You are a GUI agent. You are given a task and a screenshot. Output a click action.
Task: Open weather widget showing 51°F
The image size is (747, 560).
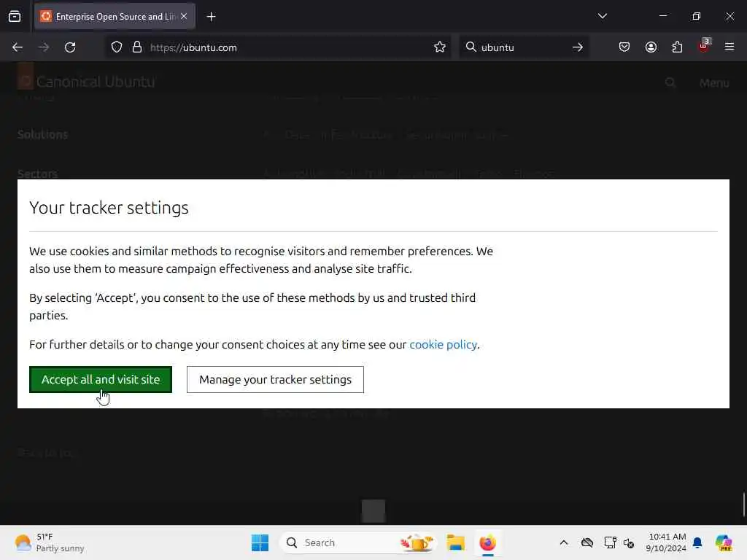click(50, 542)
